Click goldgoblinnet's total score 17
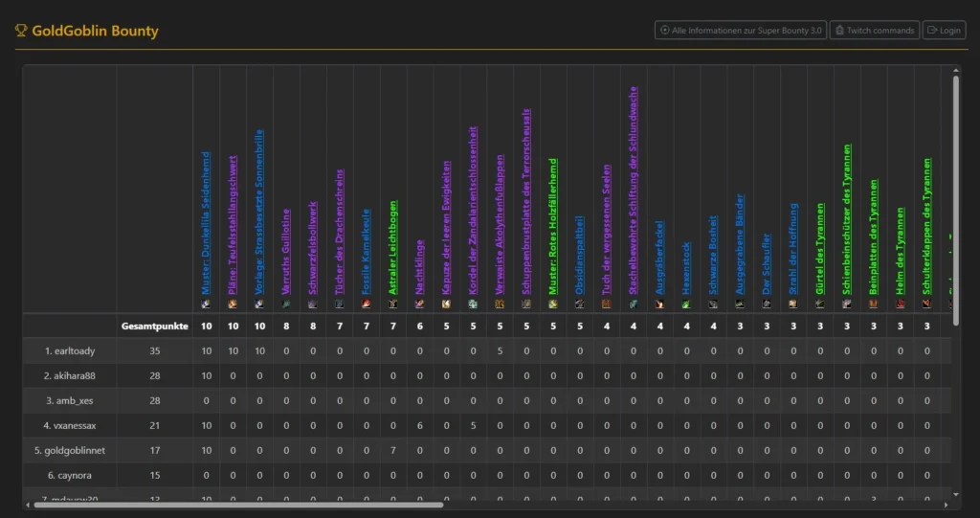980x518 pixels. (154, 450)
